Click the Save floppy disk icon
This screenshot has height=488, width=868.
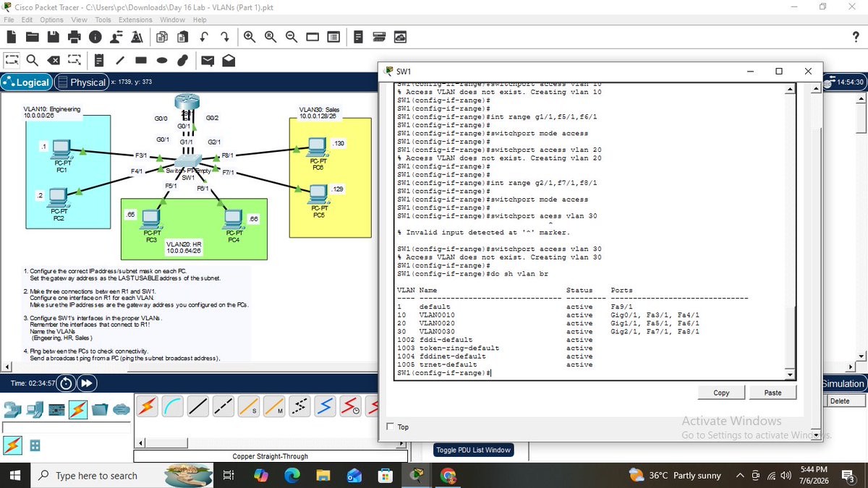click(x=54, y=36)
